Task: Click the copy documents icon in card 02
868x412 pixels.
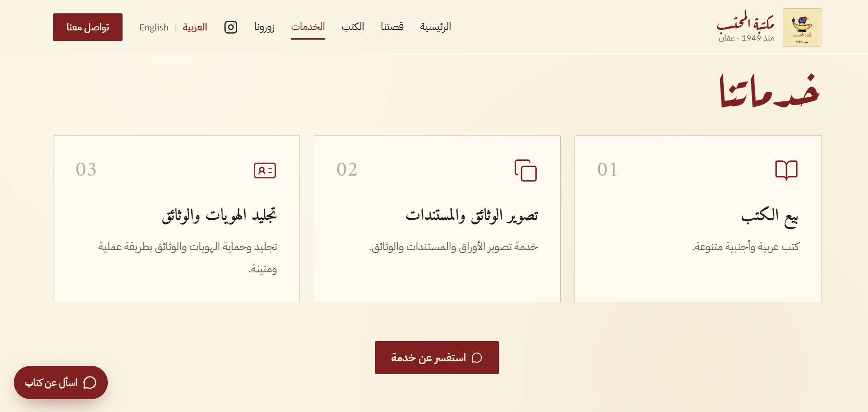Action: click(x=526, y=170)
